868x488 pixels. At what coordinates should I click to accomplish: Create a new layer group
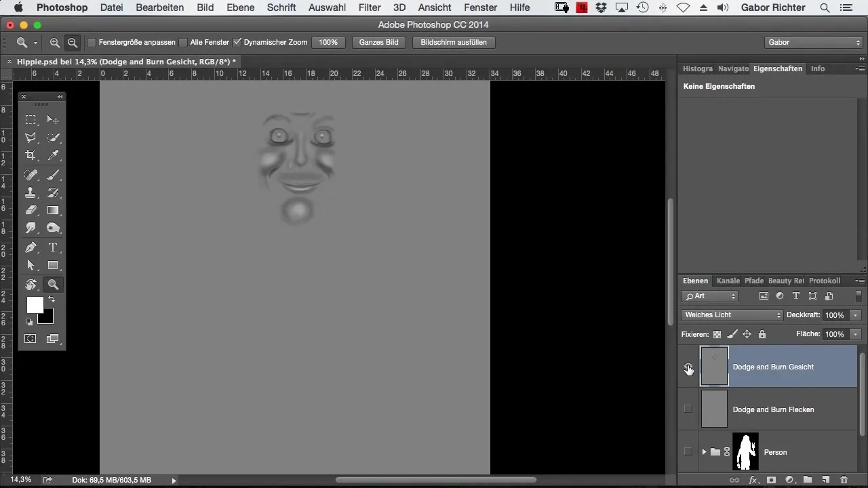pos(808,480)
